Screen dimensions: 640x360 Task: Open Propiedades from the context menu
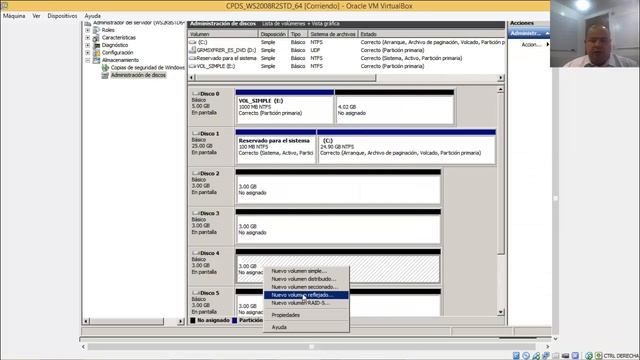pyautogui.click(x=306, y=315)
